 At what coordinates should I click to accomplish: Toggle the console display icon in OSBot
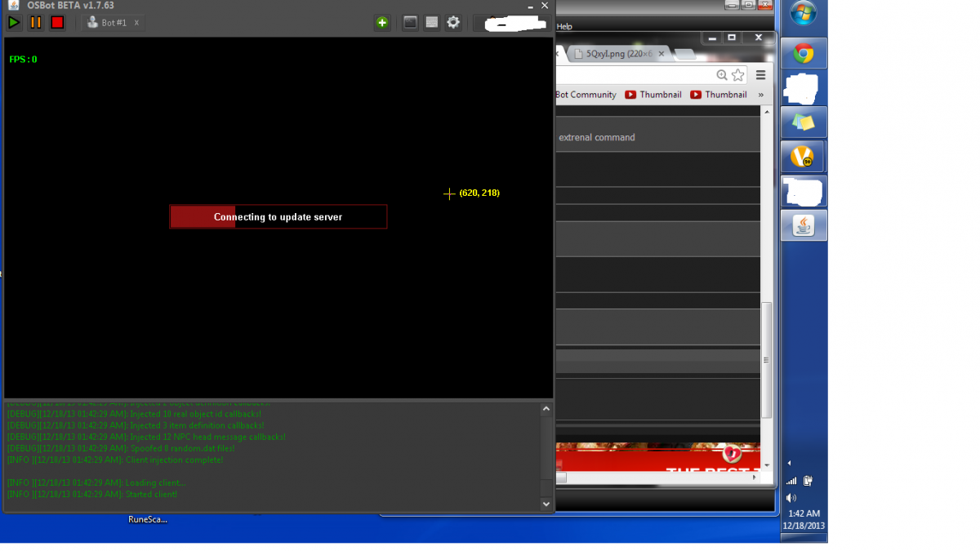(x=411, y=23)
